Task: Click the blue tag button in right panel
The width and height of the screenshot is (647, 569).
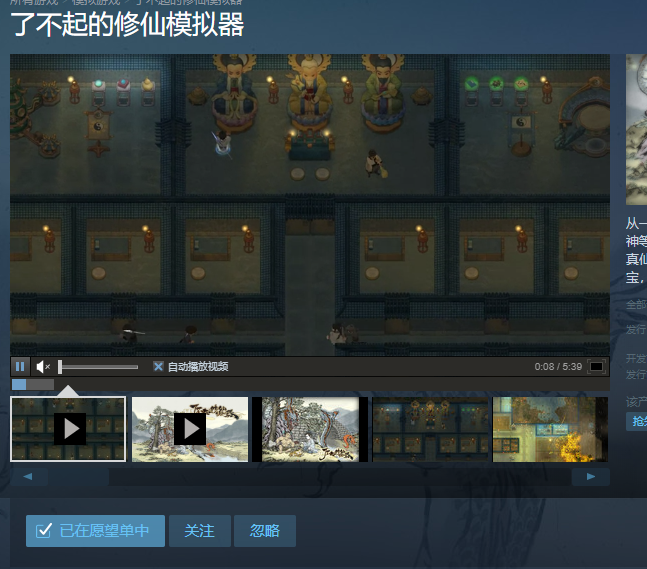Action: (636, 421)
